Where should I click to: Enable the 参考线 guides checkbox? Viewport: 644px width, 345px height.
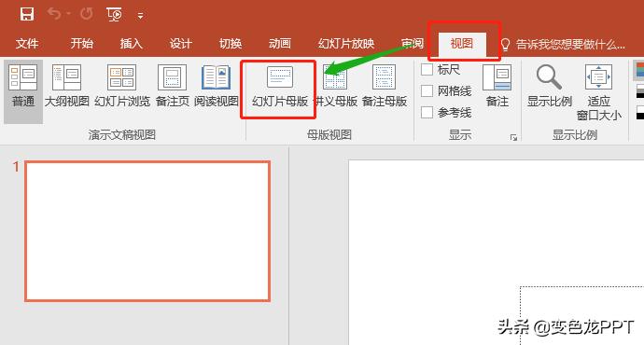coord(427,112)
